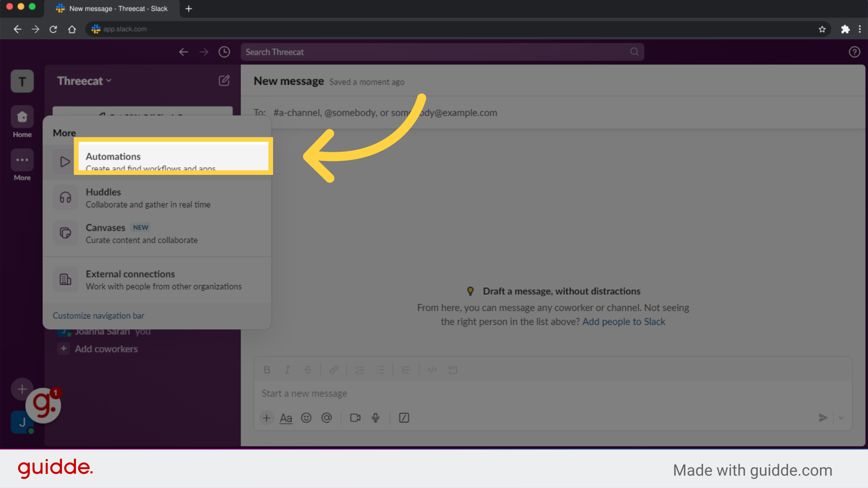868x488 pixels.
Task: Toggle ordered list formatting
Action: coord(360,370)
